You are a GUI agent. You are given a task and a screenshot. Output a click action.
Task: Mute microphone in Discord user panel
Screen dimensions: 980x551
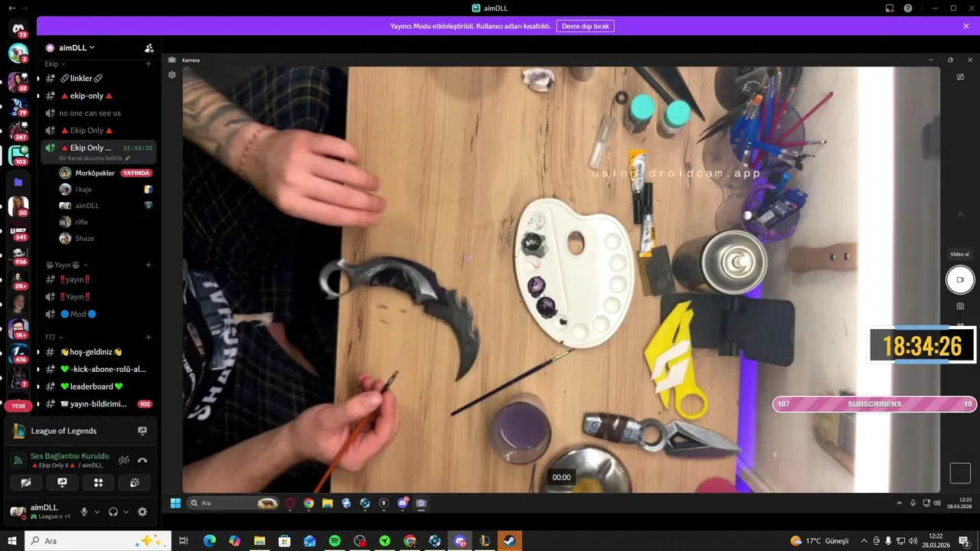tap(84, 512)
